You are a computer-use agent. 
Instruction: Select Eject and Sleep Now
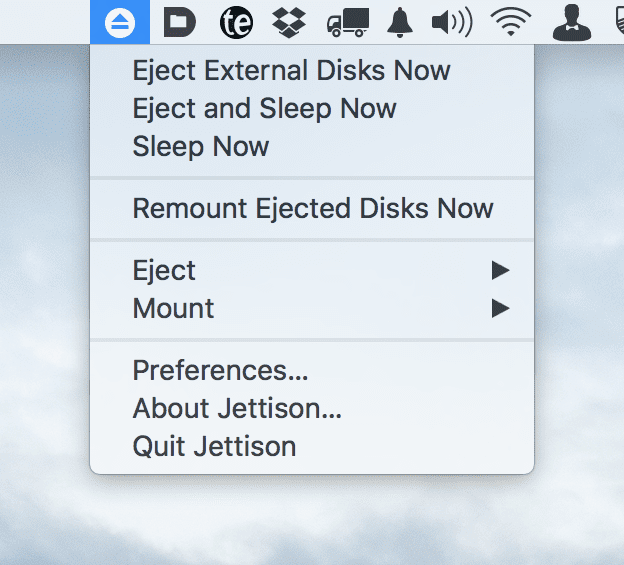pyautogui.click(x=264, y=109)
